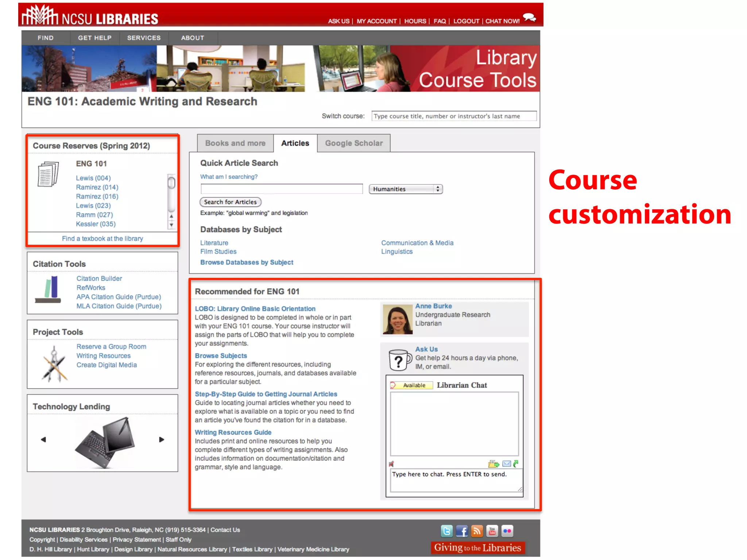Open Step-By-Step Guide to Getting Journal Articles
747x560 pixels.
point(266,394)
